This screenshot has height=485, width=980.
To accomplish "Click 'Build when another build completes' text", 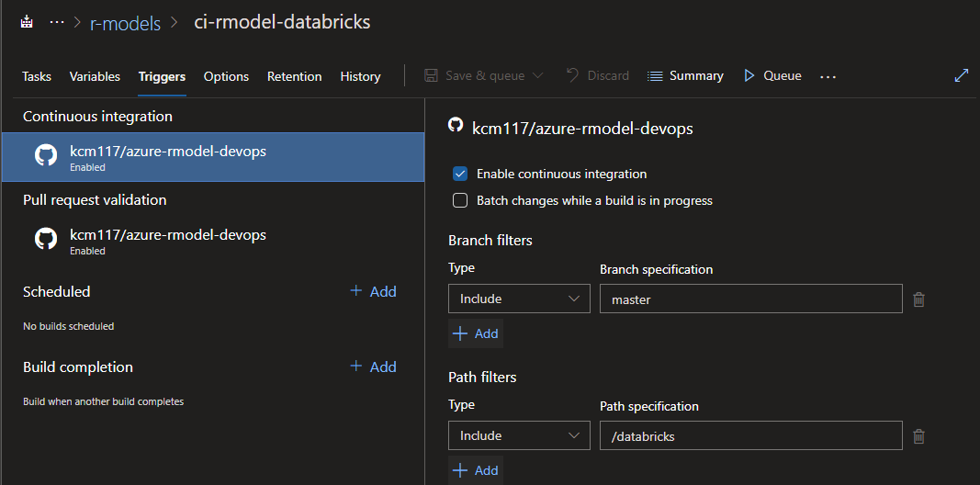I will tap(104, 402).
